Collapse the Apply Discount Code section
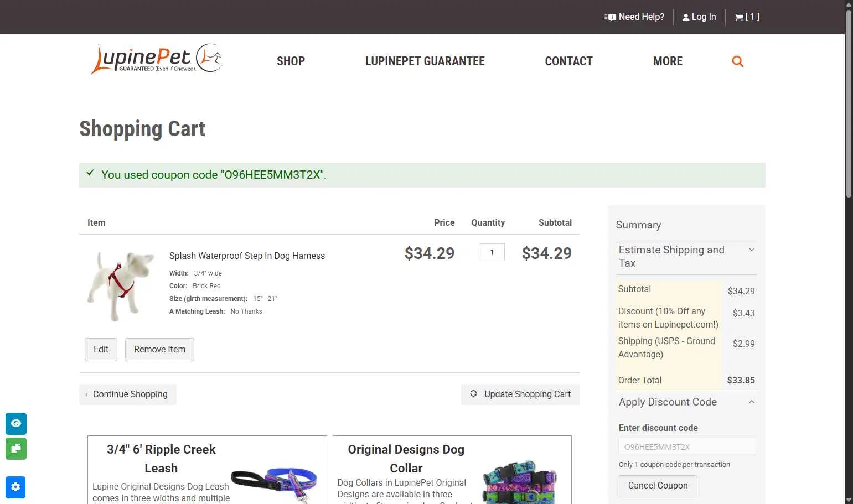The width and height of the screenshot is (853, 504). click(x=686, y=402)
